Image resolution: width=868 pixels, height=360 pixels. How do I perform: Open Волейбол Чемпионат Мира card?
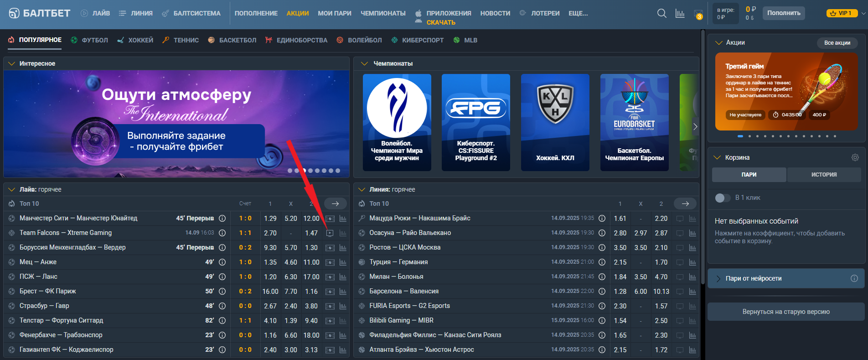tap(397, 122)
